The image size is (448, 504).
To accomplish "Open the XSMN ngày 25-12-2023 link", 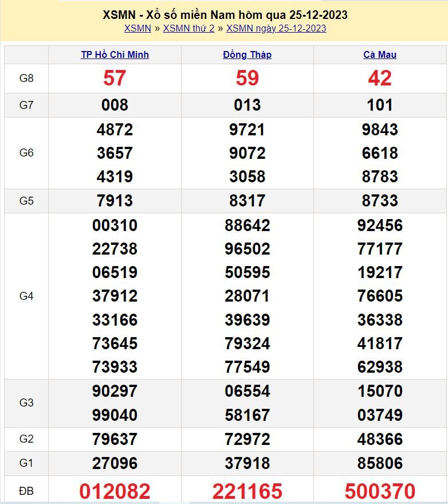I will [276, 28].
